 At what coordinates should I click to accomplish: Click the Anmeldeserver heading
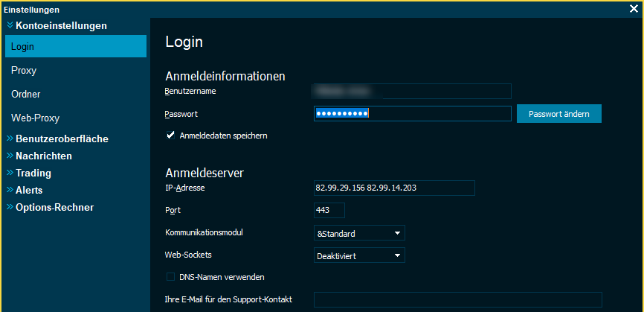pos(205,173)
